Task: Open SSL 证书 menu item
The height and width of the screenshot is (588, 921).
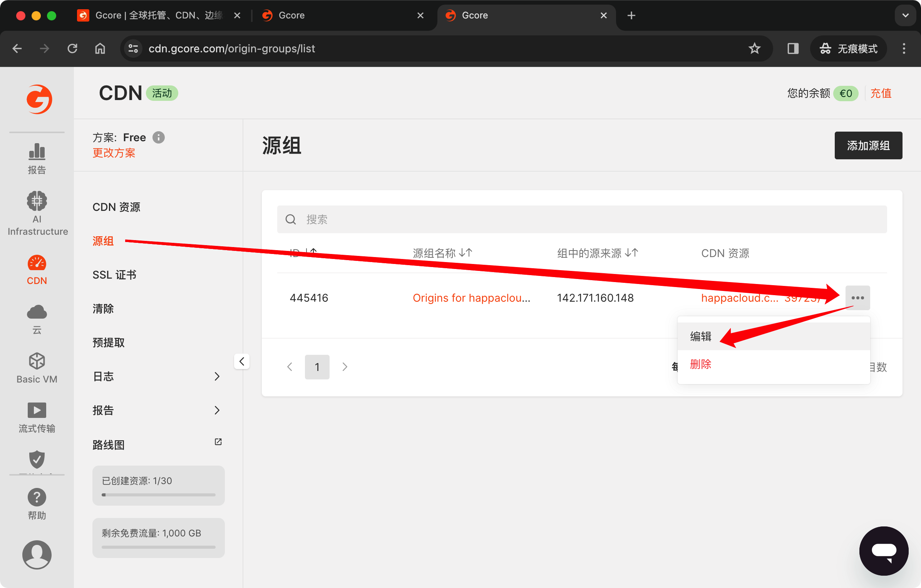Action: tap(114, 275)
